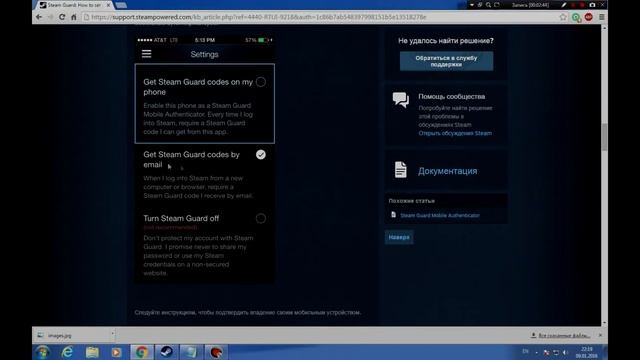This screenshot has height=360, width=640.
Task: Open Steam from the taskbar
Action: (166, 352)
